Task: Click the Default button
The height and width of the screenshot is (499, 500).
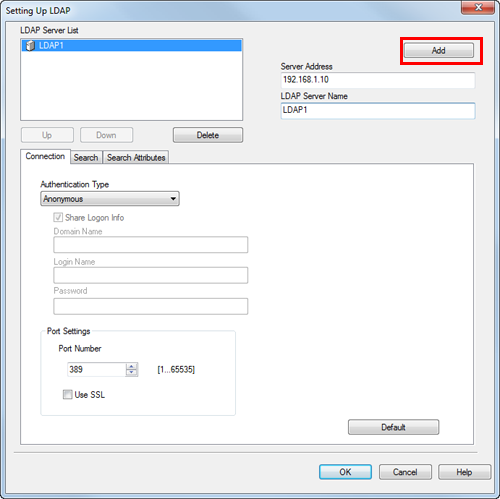Action: coord(393,427)
